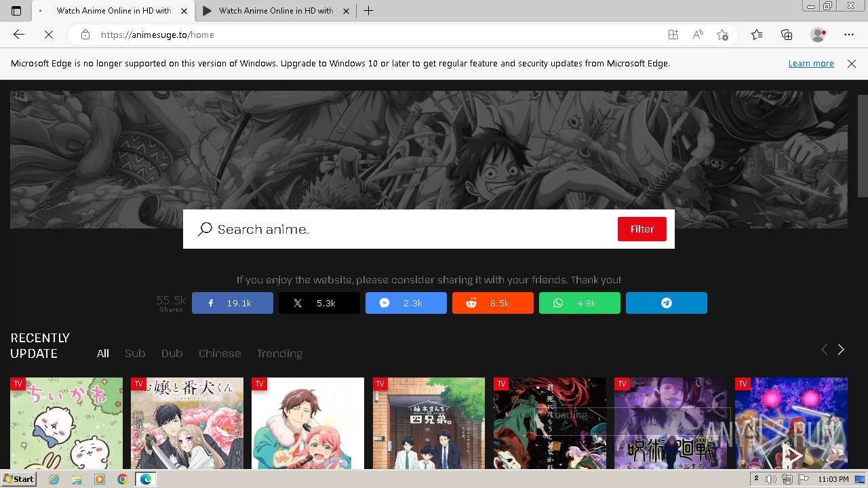Open the network tray icon

pos(787,479)
